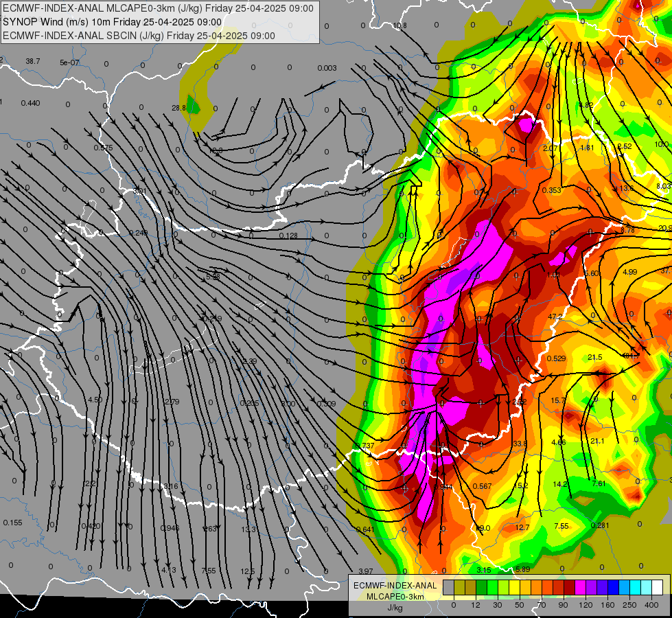Click the 0.003 value on the map

(x=327, y=68)
